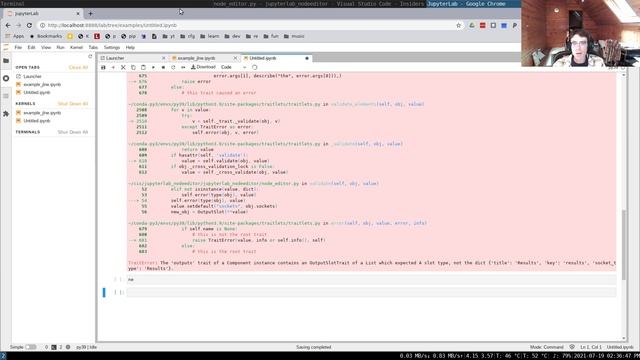Open the Table of Contents sidebar icon
Viewport: 640px width, 360px height.
(6, 96)
